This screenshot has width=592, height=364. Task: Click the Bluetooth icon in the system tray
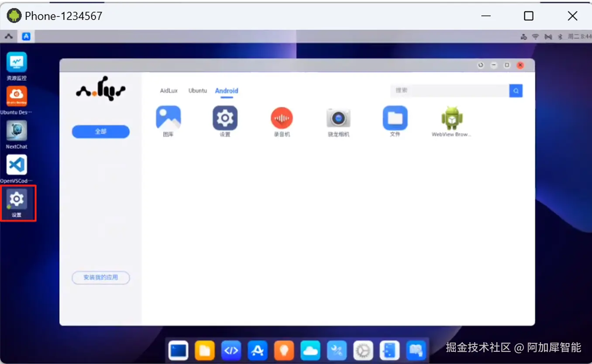560,37
